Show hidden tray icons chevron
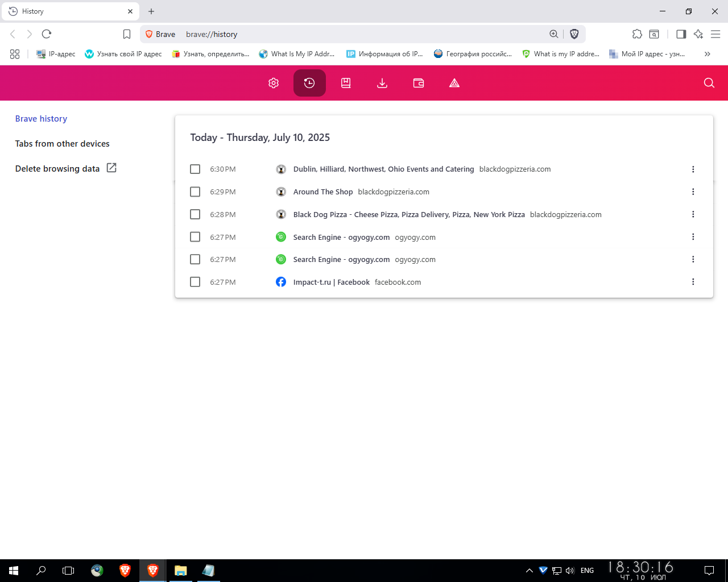 pos(530,571)
